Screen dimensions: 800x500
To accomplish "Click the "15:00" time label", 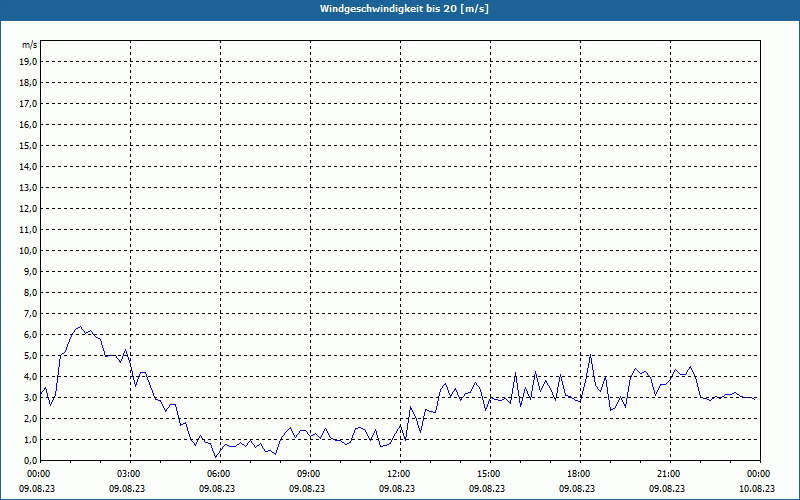I will 489,474.
